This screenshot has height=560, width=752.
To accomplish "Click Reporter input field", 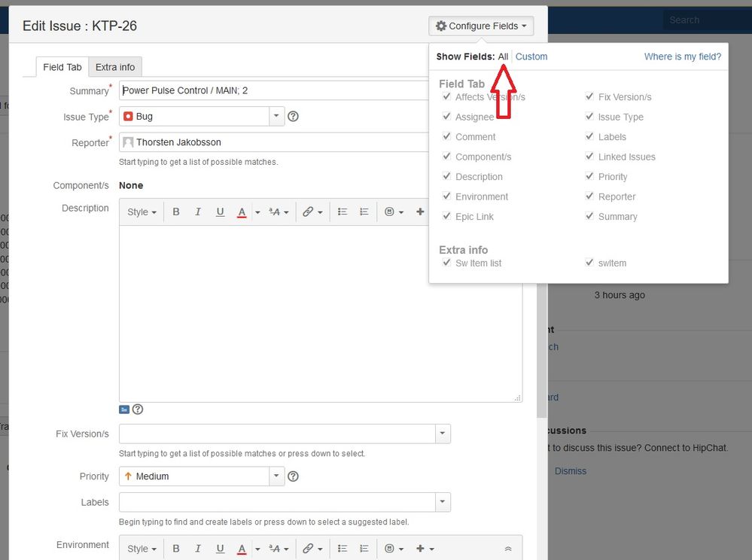I will point(273,142).
